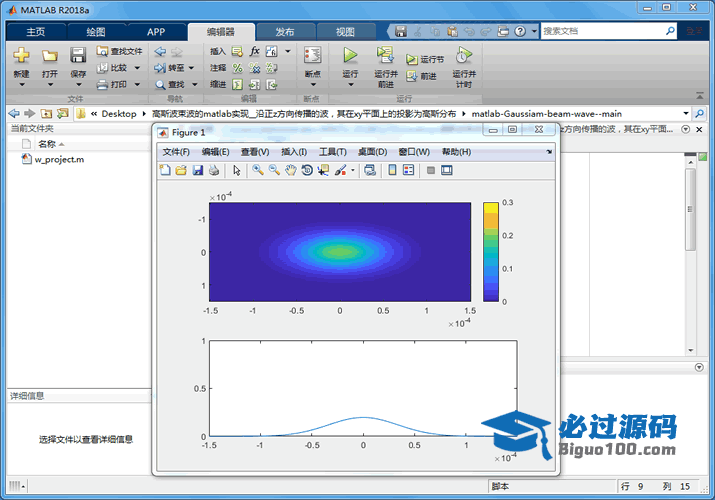This screenshot has height=500, width=715.
Task: Click the Open (打开) folder icon
Action: point(50,56)
